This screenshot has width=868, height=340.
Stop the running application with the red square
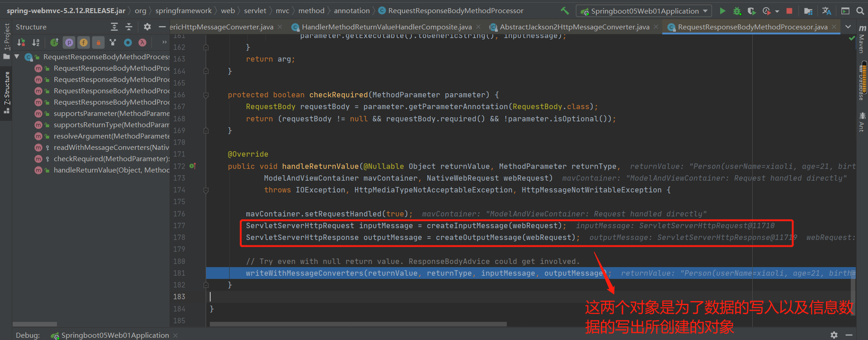pyautogui.click(x=789, y=11)
